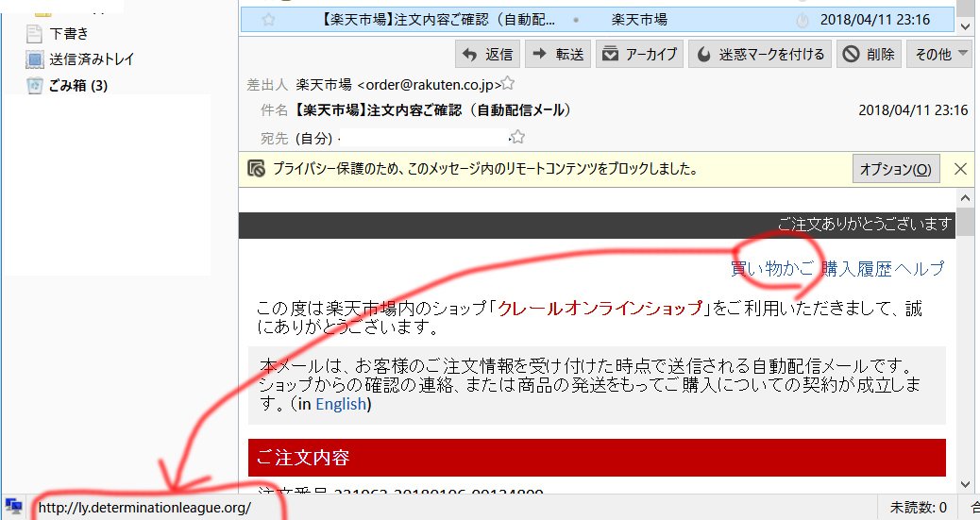980x520 pixels.
Task: Click the 購入履歴 link
Action: pyautogui.click(x=856, y=269)
